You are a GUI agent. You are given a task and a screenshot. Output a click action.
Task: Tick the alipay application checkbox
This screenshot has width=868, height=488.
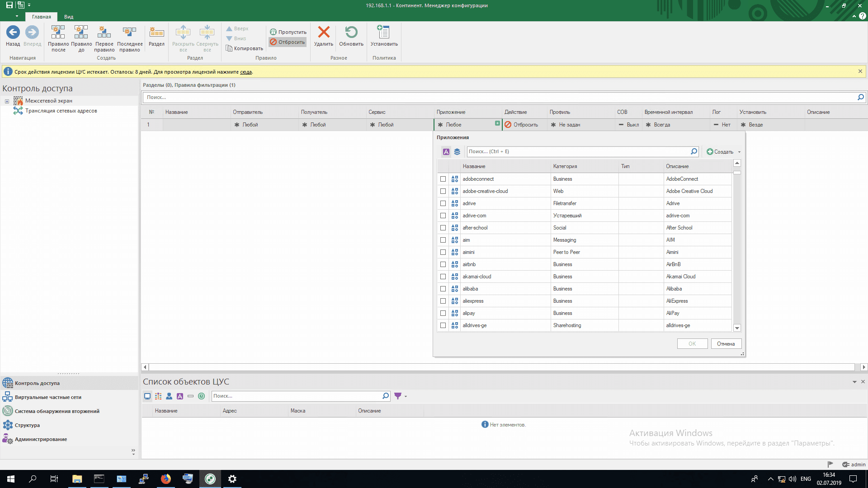pos(443,313)
